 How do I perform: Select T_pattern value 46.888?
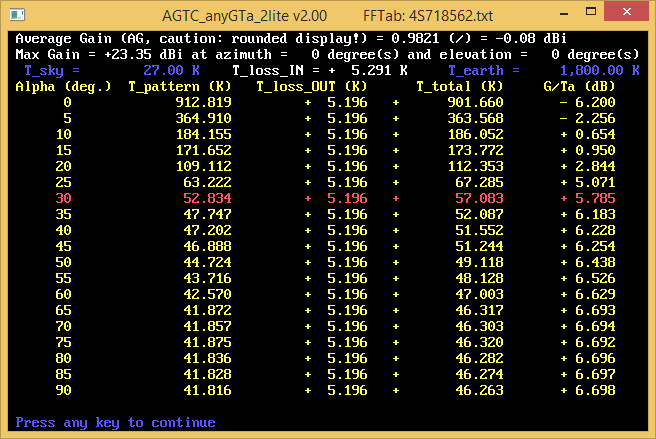(208, 246)
